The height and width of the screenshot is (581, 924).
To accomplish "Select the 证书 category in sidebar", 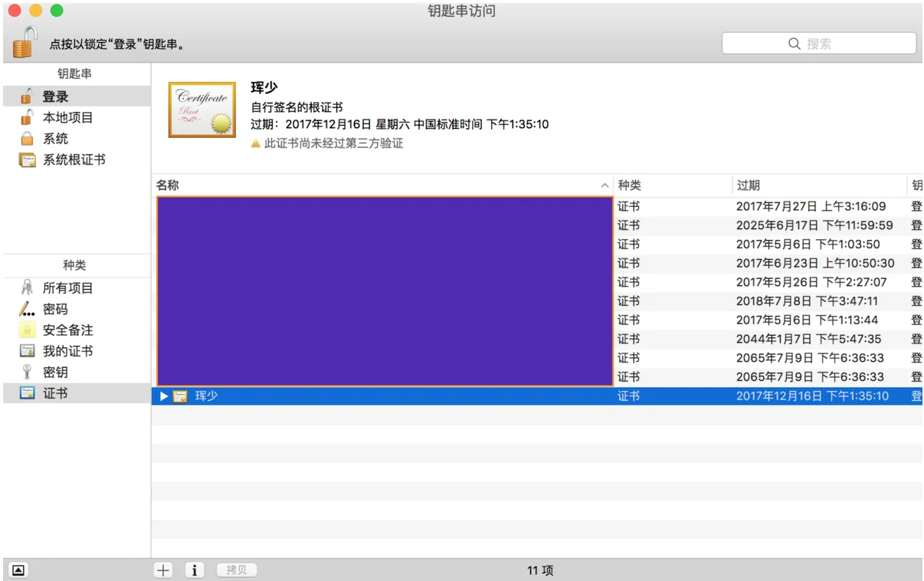I will [x=76, y=393].
